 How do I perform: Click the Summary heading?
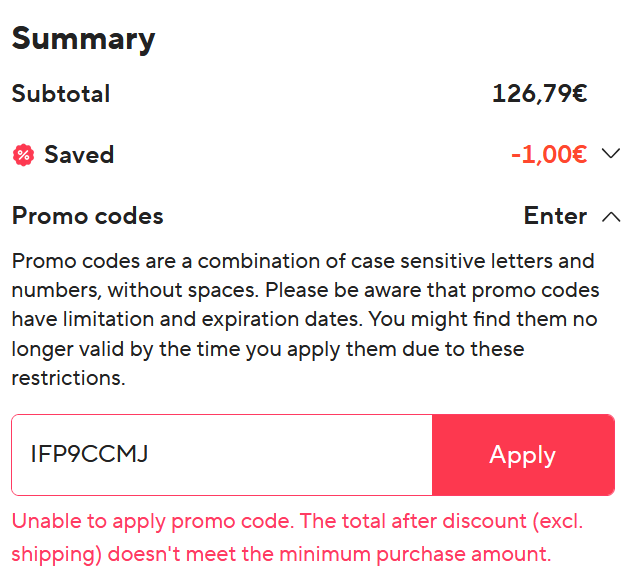pyautogui.click(x=84, y=39)
